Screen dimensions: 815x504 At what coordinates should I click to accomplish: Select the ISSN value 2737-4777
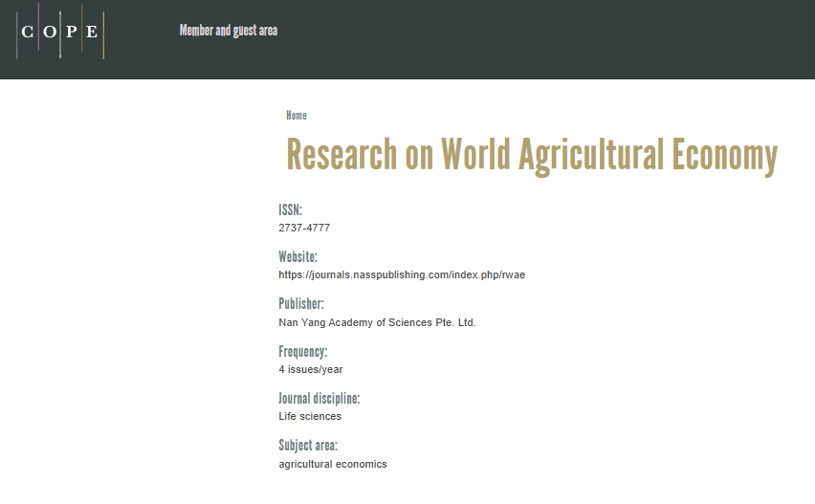point(304,228)
